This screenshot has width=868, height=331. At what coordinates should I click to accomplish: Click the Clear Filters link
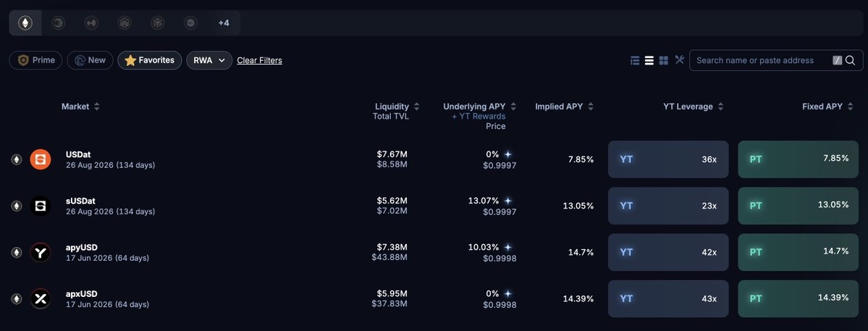(259, 60)
